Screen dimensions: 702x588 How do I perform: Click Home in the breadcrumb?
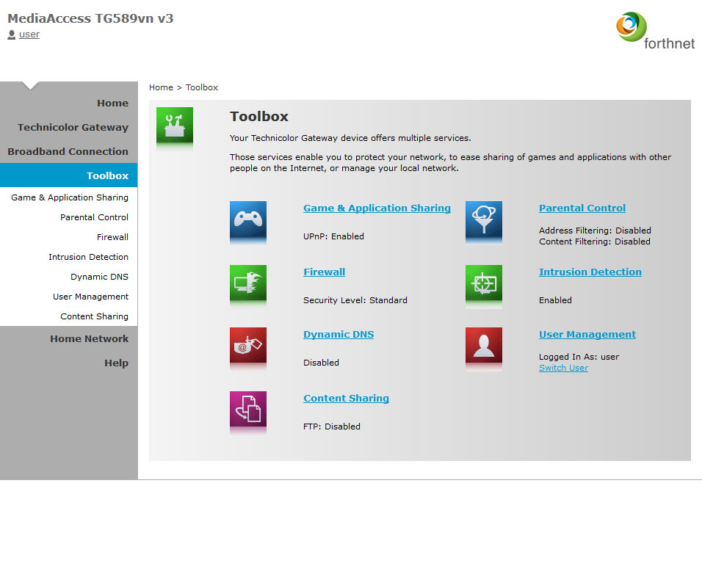pyautogui.click(x=161, y=87)
